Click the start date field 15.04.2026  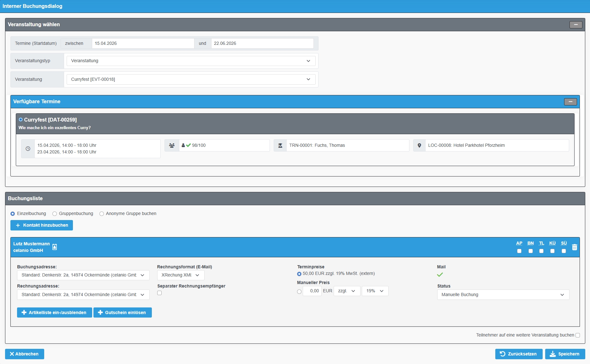(143, 44)
